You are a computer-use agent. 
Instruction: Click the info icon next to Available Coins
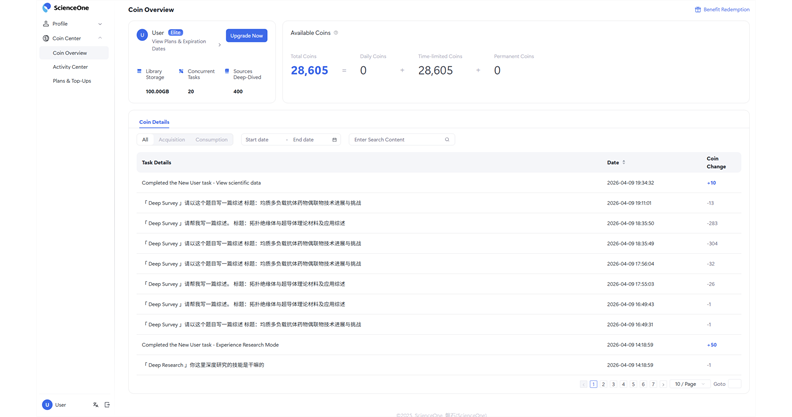(336, 33)
